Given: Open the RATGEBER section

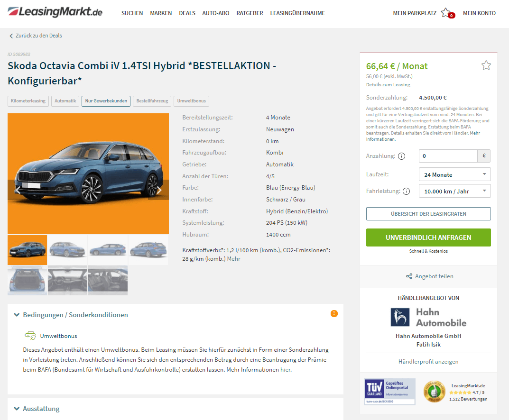Looking at the screenshot, I should (250, 13).
